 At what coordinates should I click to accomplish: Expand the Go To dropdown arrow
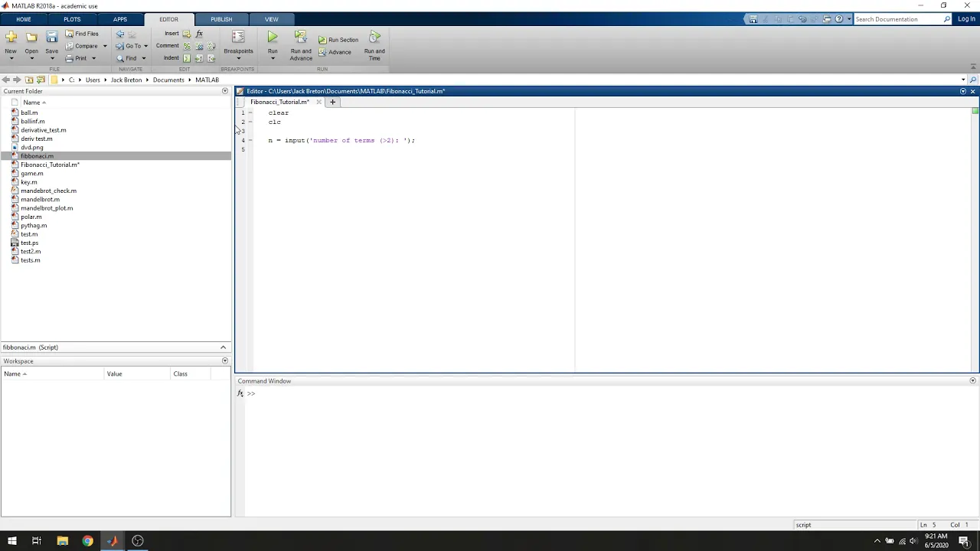[x=145, y=46]
